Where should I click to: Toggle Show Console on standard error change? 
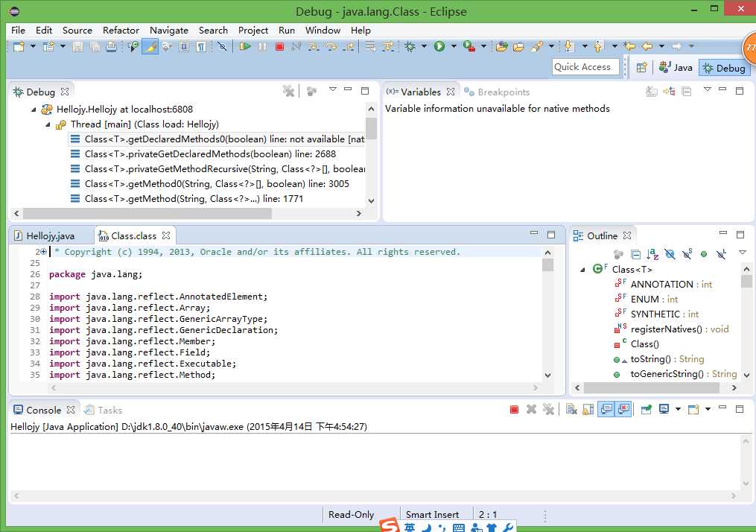tap(624, 410)
